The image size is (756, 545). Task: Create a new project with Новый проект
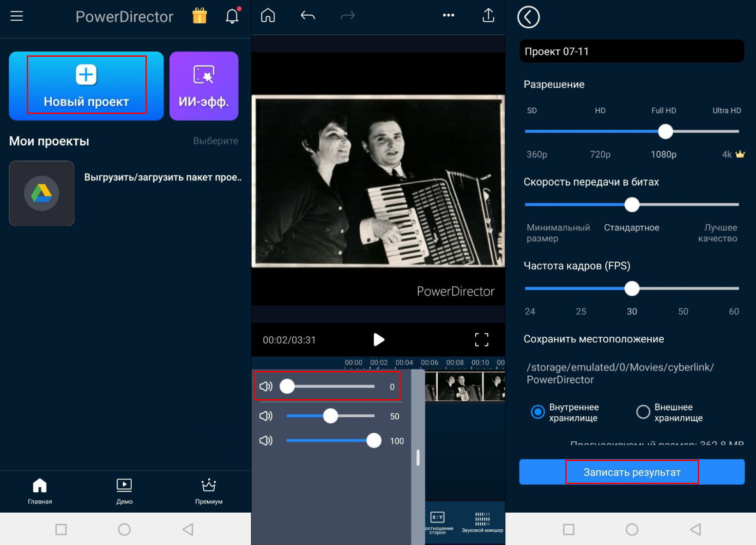click(x=86, y=86)
